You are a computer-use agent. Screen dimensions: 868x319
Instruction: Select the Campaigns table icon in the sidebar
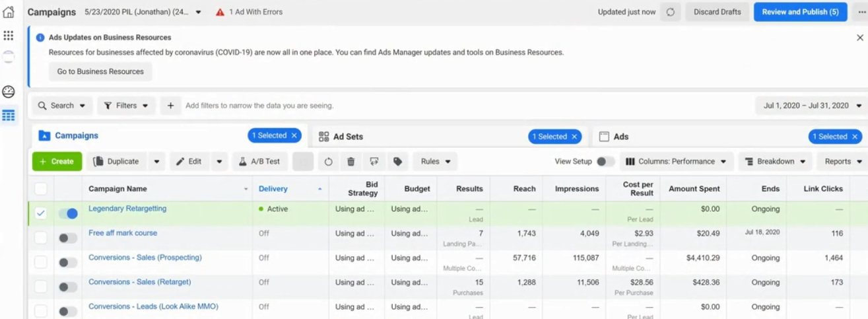[9, 116]
